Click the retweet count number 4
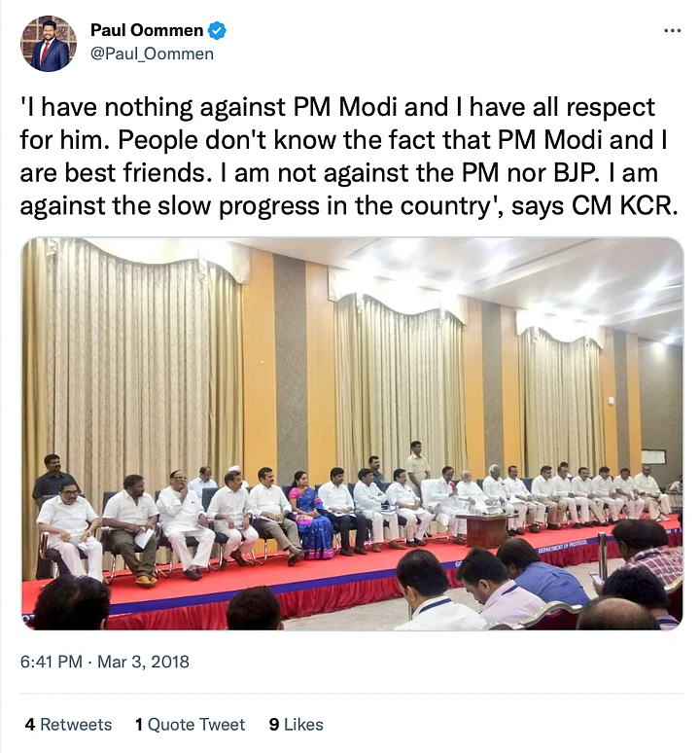The image size is (700, 753). tap(30, 724)
